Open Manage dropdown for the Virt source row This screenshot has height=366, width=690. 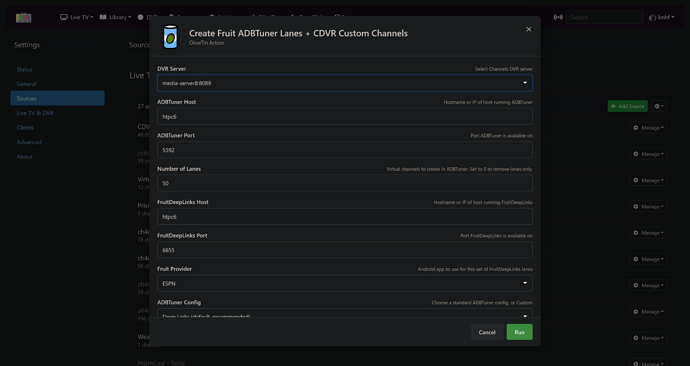point(648,180)
